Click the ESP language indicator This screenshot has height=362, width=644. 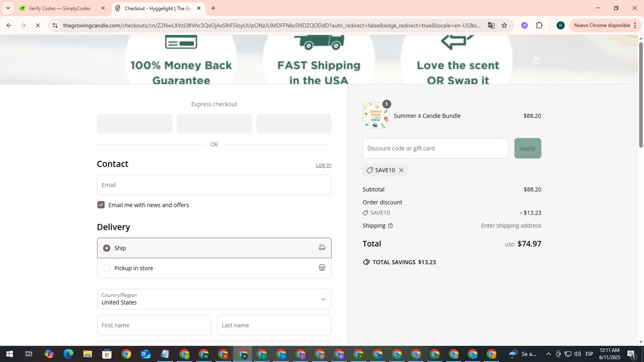click(589, 354)
